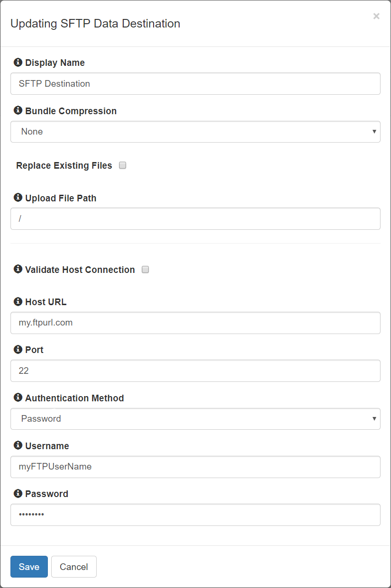Save the SFTP destination settings
The image size is (391, 588).
click(x=29, y=567)
